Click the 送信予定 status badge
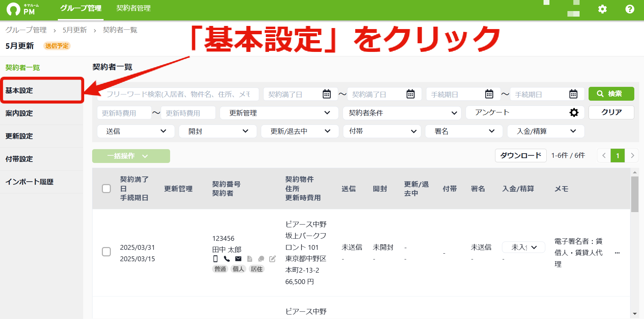This screenshot has width=644, height=319. [57, 46]
